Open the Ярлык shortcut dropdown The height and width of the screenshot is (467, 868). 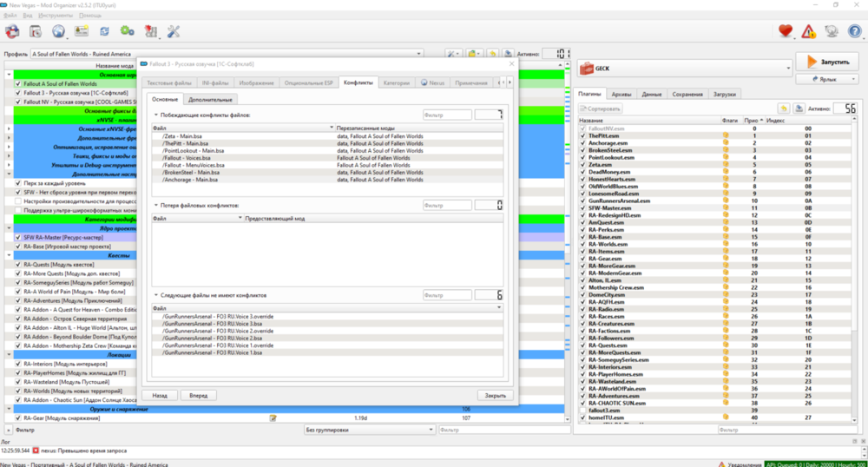(827, 79)
